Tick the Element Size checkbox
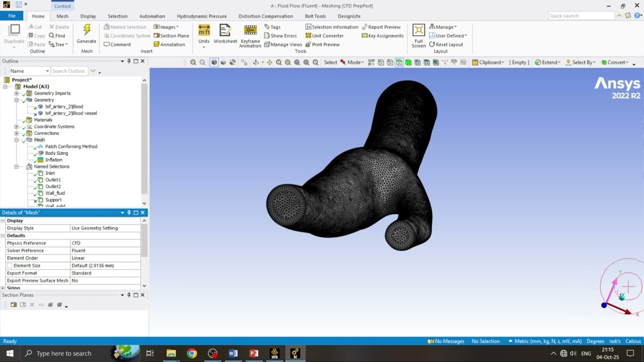 [10, 265]
